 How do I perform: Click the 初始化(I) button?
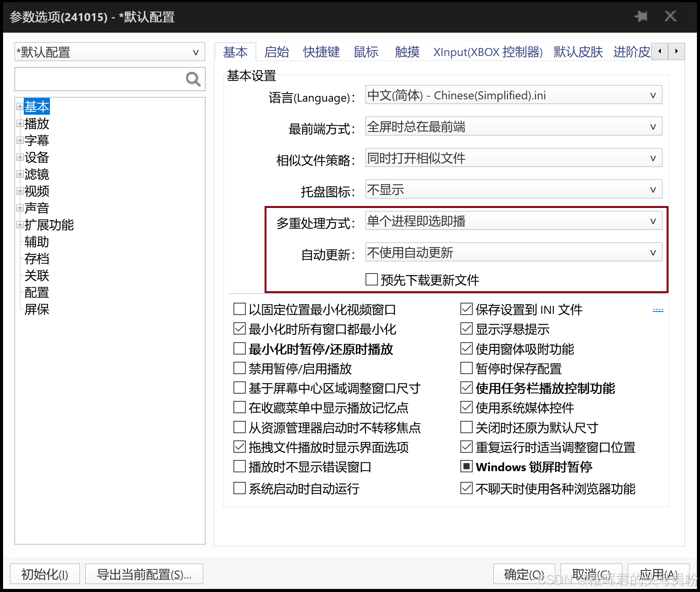[x=45, y=574]
